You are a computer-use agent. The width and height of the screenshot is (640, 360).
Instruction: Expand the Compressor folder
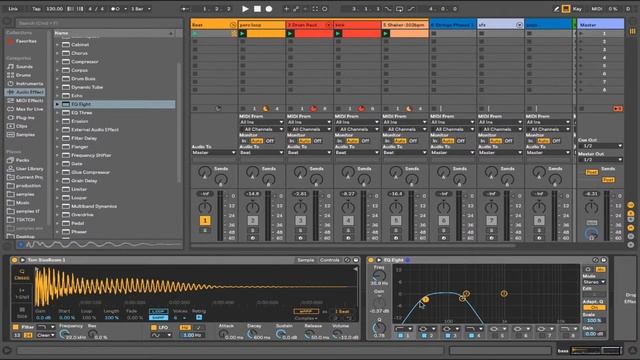[57, 62]
